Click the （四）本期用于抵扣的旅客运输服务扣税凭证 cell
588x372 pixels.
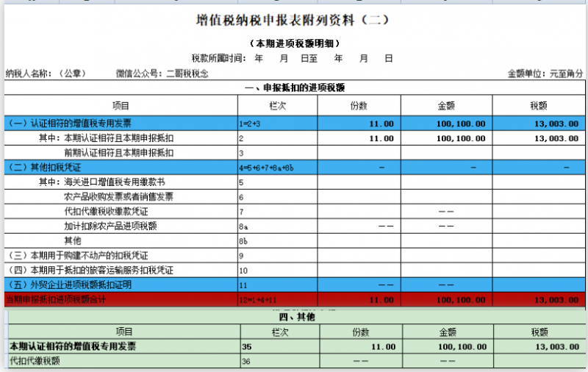(90, 270)
